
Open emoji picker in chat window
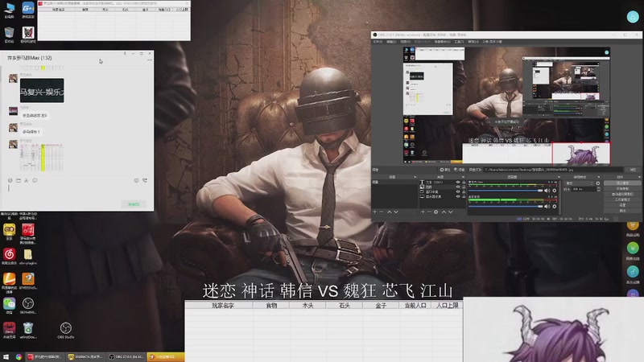pyautogui.click(x=10, y=180)
